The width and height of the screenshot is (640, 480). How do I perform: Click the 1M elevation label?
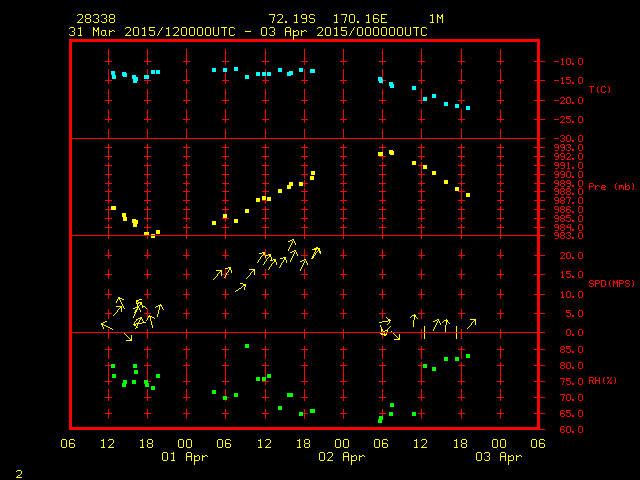point(436,19)
